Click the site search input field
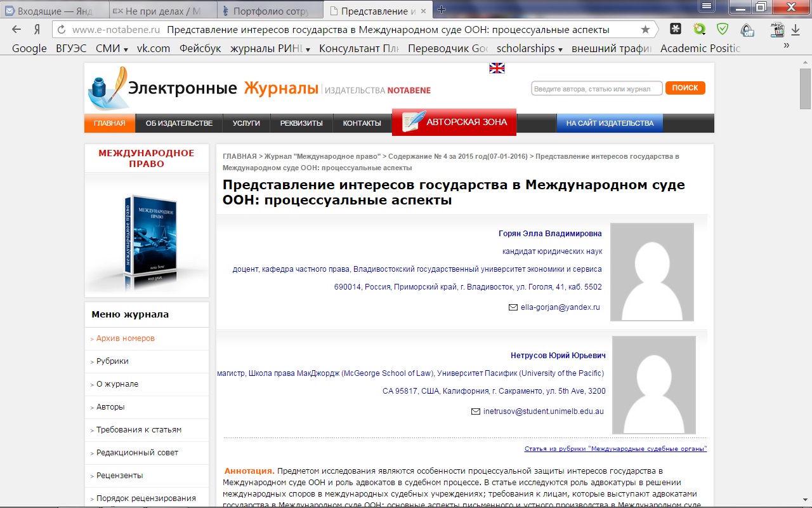 coord(596,89)
